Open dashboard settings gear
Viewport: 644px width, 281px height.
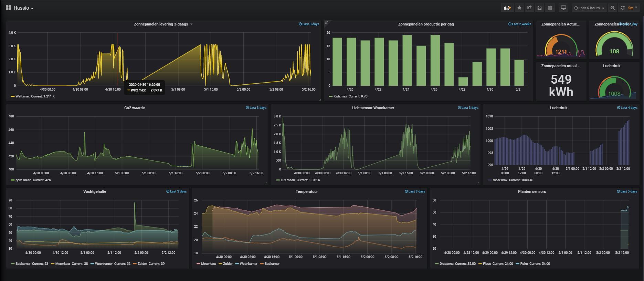coord(550,8)
